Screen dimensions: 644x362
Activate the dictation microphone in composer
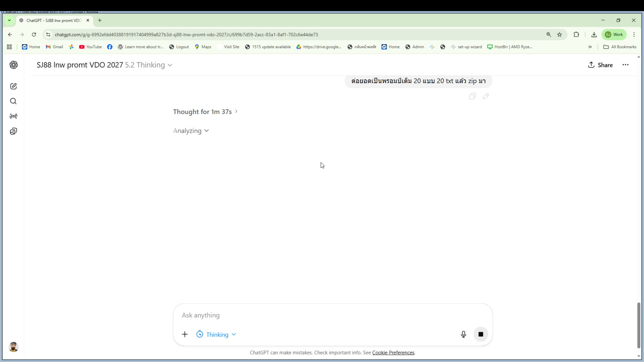463,334
